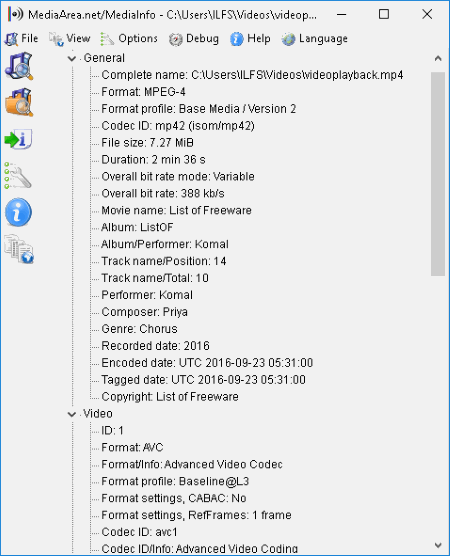Click the Debug menu icon
Screen dimensions: 450x556
[176, 39]
